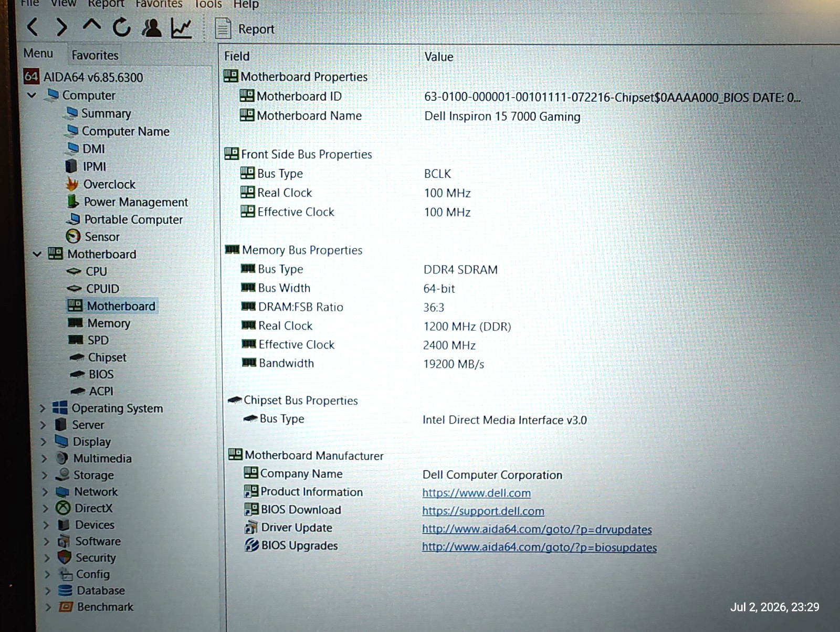Follow the biosupdates BIOS upgrades link

pos(539,547)
